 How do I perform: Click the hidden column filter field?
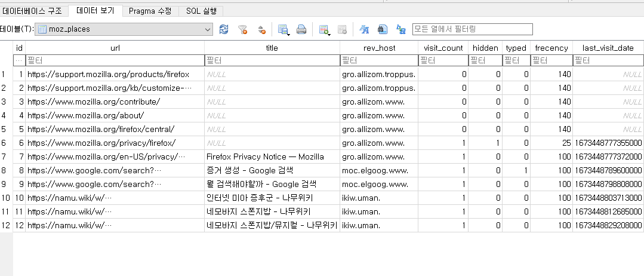click(x=485, y=60)
